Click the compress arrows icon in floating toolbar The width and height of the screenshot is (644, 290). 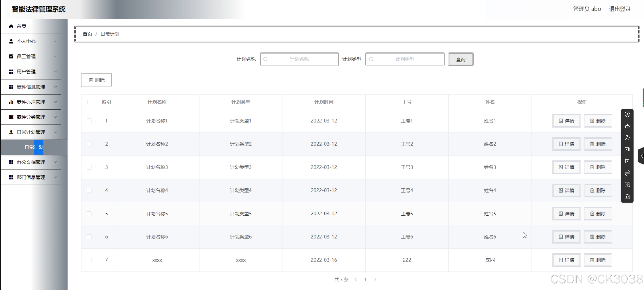[x=627, y=185]
